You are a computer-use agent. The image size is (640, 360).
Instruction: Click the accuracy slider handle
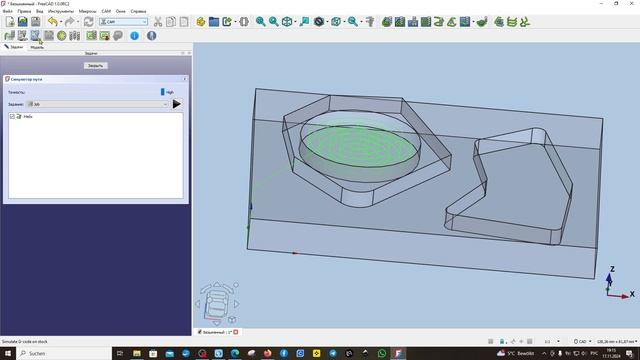162,92
